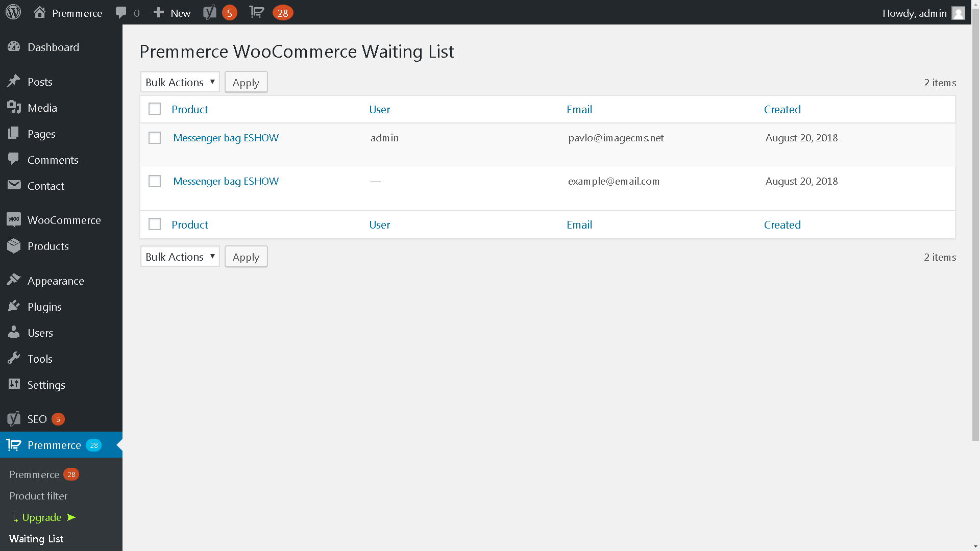The image size is (980, 551).
Task: Open the WooCommerce menu item
Action: (61, 220)
